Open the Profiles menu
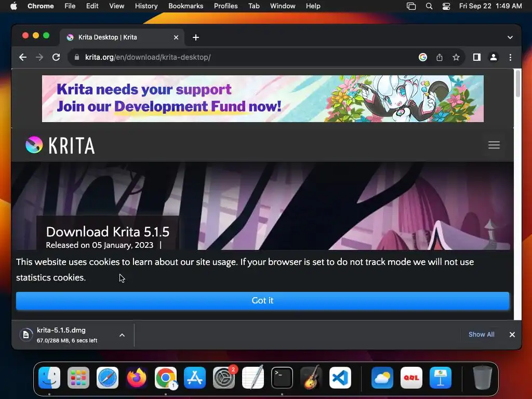Image resolution: width=532 pixels, height=399 pixels. tap(225, 6)
